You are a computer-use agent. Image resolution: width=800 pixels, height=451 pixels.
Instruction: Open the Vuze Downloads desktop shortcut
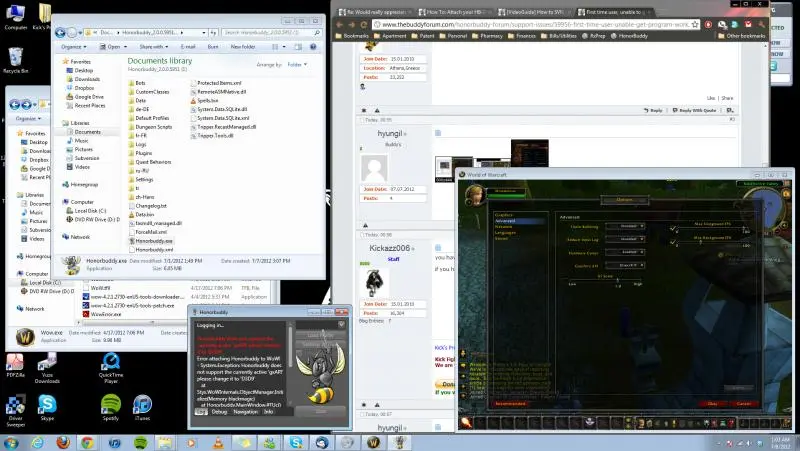point(47,368)
